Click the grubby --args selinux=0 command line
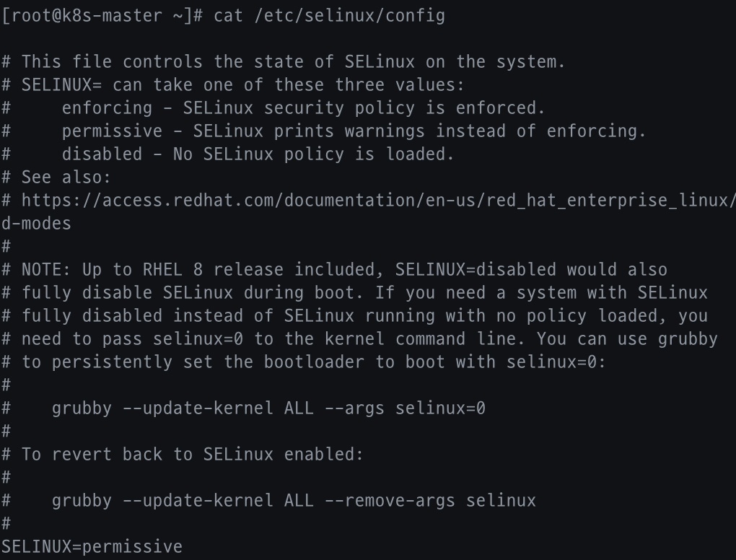This screenshot has height=560, width=736. pyautogui.click(x=268, y=408)
